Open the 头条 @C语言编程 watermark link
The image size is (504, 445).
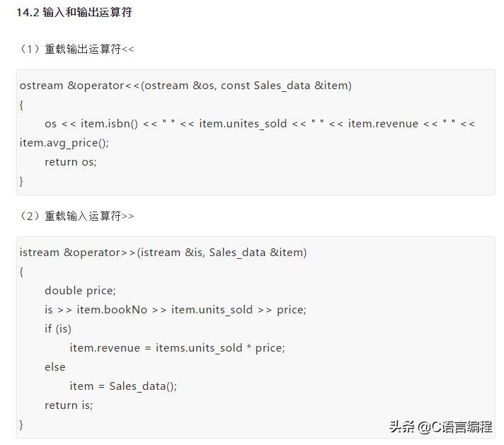(440, 426)
